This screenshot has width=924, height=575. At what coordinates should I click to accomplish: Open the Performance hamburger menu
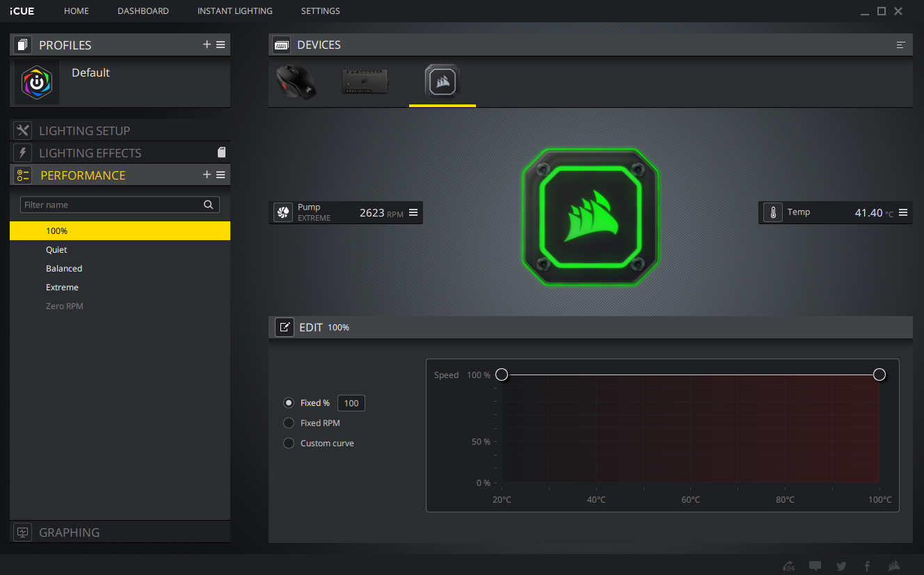point(221,175)
